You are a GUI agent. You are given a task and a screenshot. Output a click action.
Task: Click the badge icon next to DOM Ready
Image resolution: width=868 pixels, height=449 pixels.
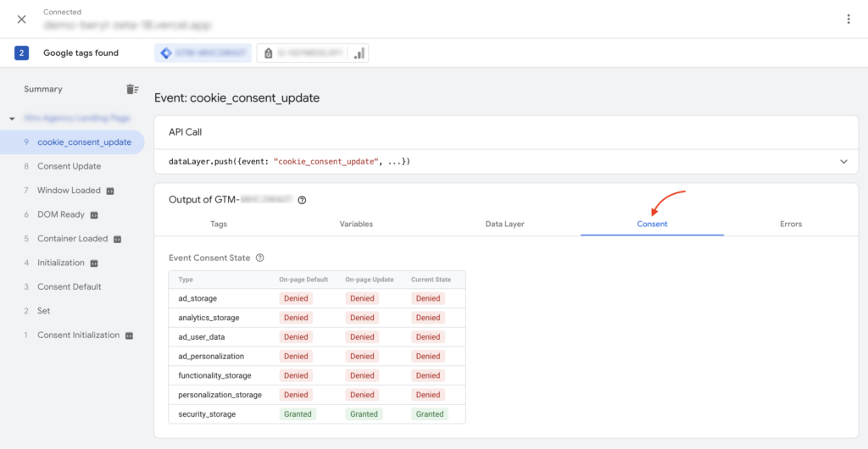click(94, 215)
